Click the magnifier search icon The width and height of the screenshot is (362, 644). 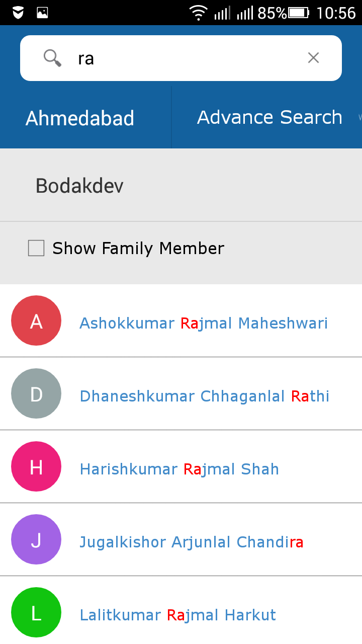click(x=52, y=58)
